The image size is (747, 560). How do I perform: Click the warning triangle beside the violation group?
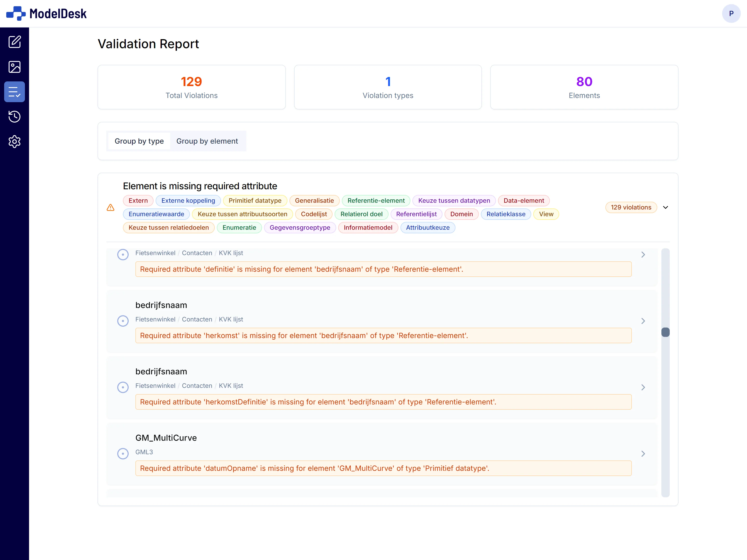[110, 208]
